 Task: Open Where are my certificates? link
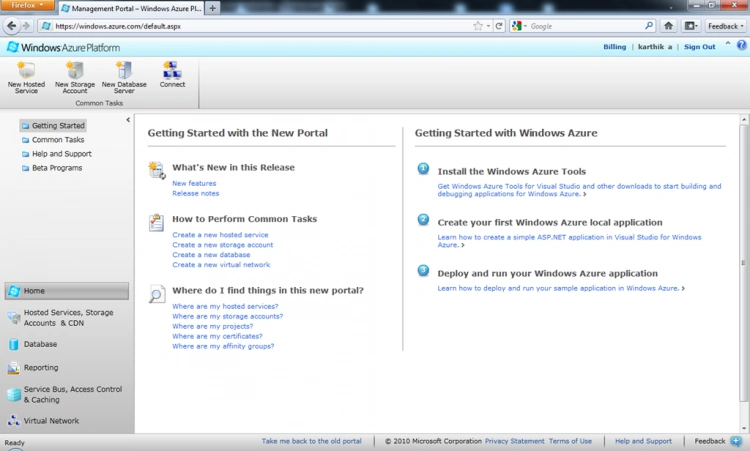(217, 336)
